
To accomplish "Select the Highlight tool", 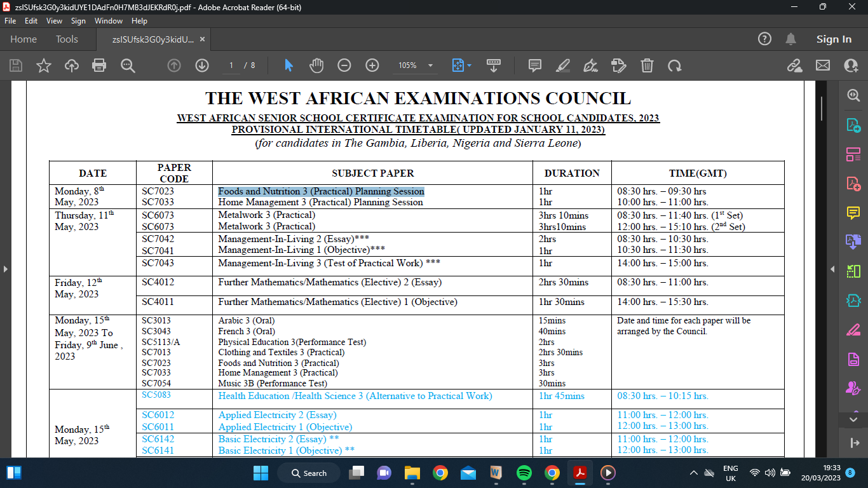I will point(562,65).
